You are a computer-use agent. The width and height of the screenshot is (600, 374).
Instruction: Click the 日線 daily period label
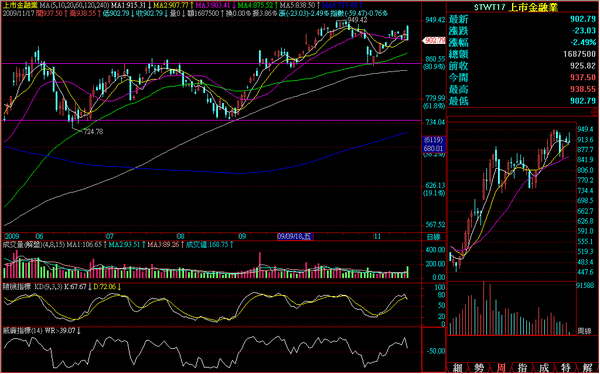point(434,237)
